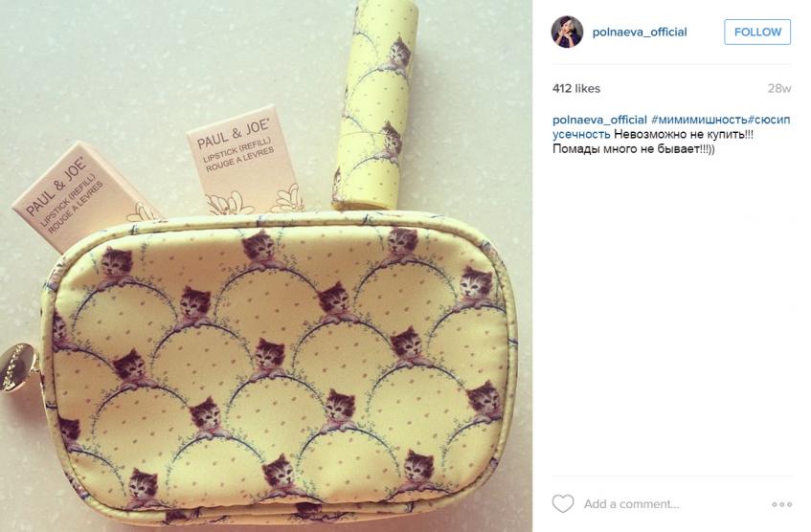Click the 28w post timestamp
The height and width of the screenshot is (532, 811).
(x=779, y=88)
